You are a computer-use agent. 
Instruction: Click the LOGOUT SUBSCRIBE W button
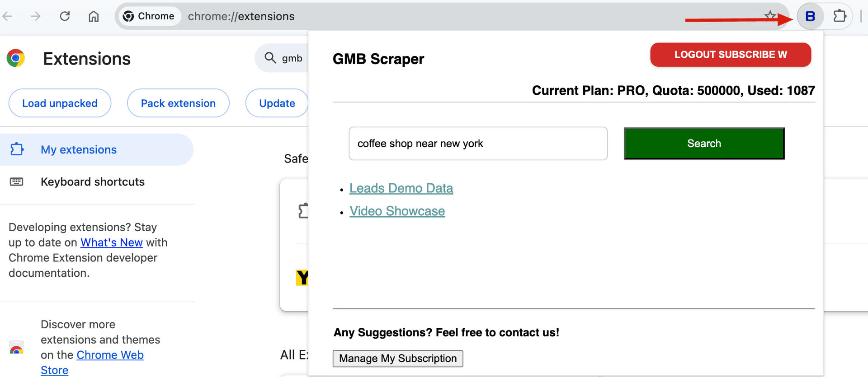click(x=730, y=55)
